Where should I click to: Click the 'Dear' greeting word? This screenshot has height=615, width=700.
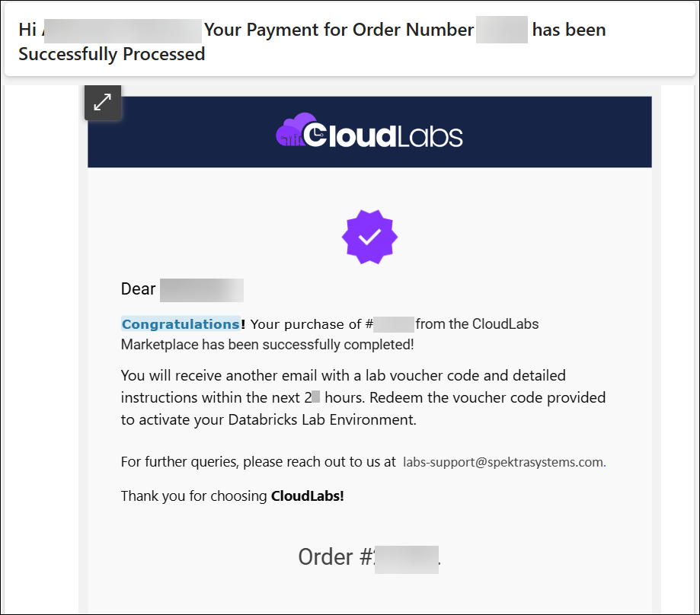(x=138, y=289)
